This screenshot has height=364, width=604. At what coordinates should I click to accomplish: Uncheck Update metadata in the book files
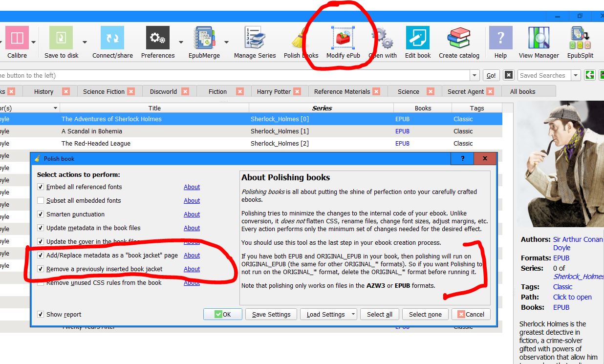coord(41,228)
